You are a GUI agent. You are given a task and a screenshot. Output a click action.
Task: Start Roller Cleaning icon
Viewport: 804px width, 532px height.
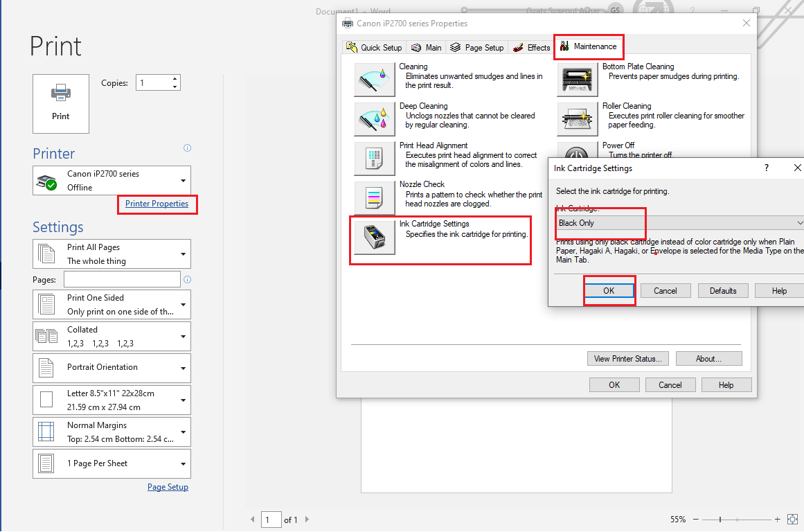pos(578,119)
